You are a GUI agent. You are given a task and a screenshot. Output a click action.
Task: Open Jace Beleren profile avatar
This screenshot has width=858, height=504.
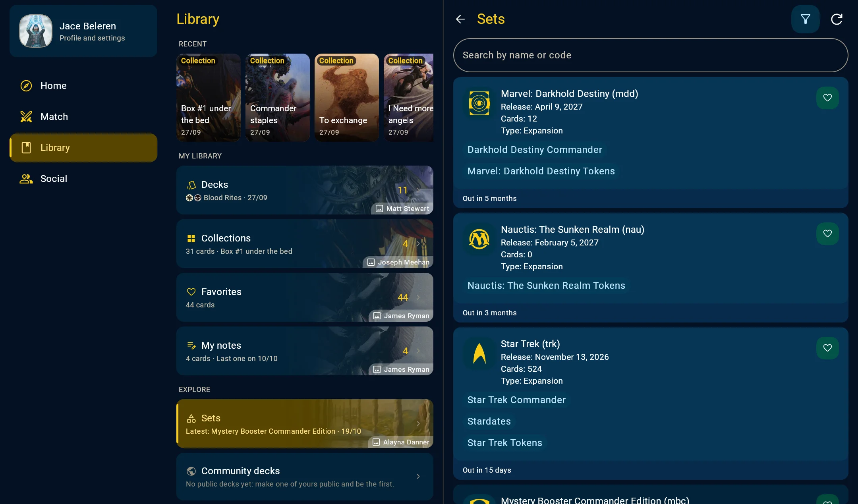pos(36,31)
